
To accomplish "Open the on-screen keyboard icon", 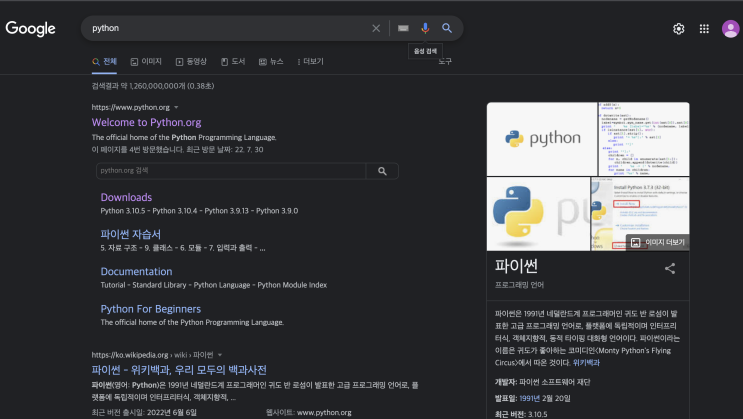I will point(403,28).
